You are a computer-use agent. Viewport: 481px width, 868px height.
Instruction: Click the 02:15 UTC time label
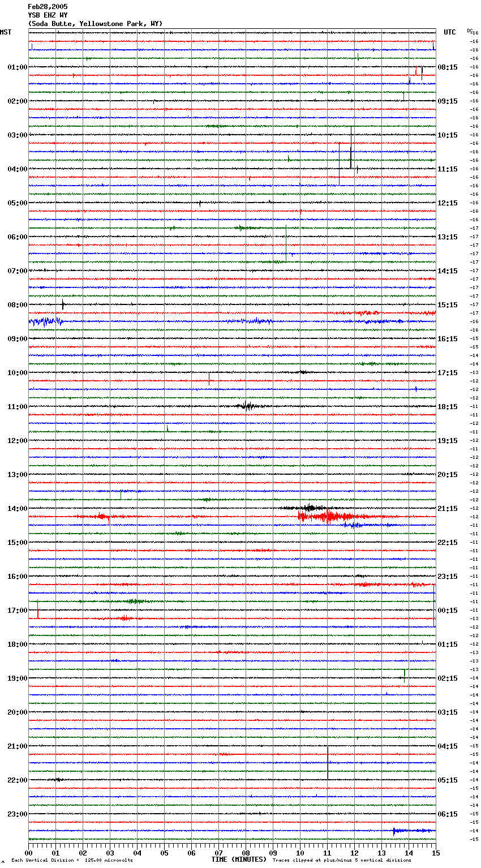pyautogui.click(x=448, y=678)
